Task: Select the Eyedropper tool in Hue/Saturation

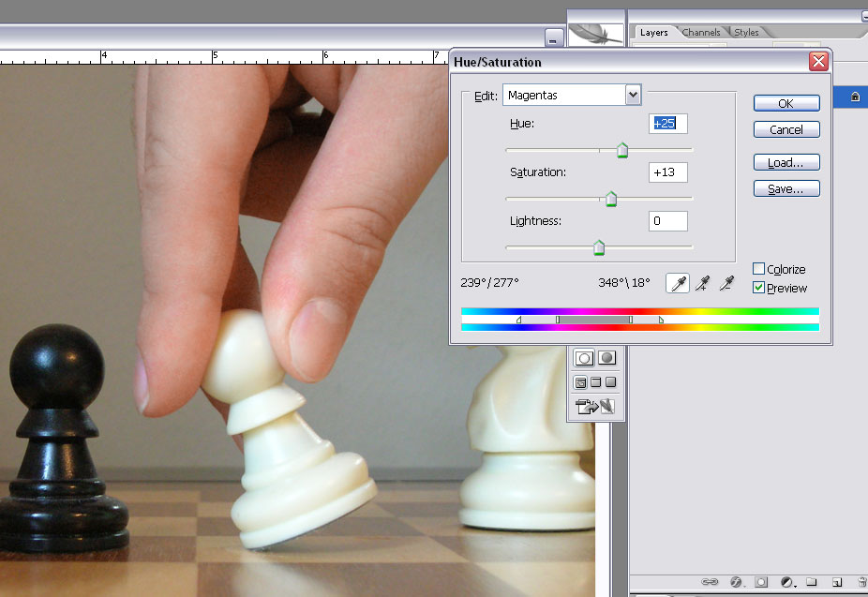Action: click(678, 283)
